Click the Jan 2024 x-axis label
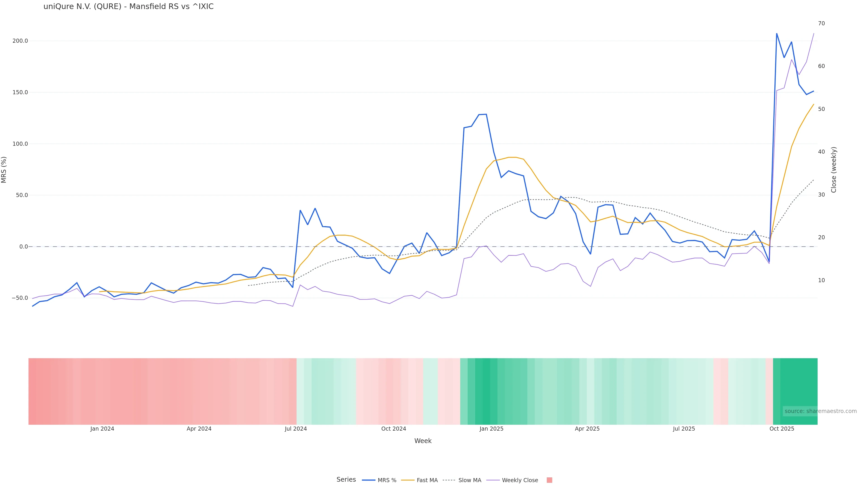The height and width of the screenshot is (488, 868). (102, 429)
